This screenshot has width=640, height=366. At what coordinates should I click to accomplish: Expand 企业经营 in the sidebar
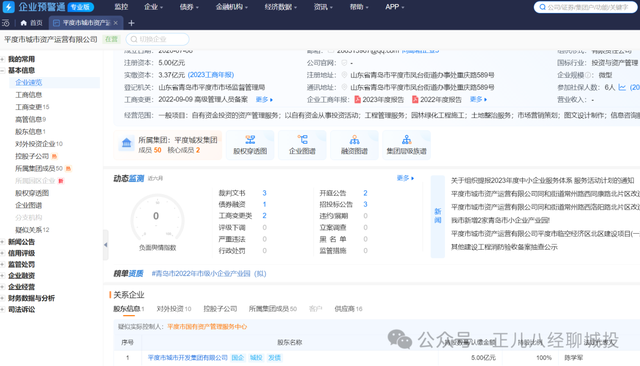[x=2, y=287]
